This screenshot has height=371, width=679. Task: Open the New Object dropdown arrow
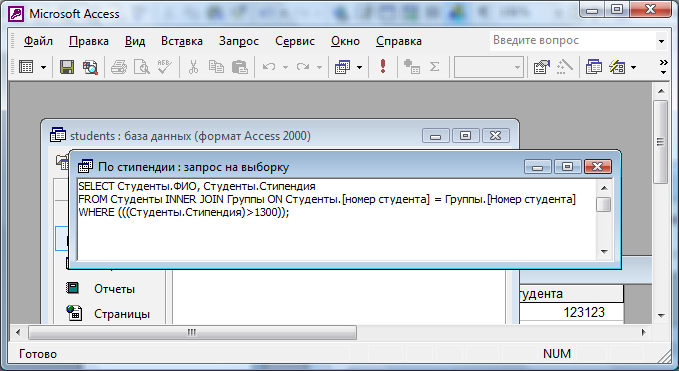tap(634, 67)
